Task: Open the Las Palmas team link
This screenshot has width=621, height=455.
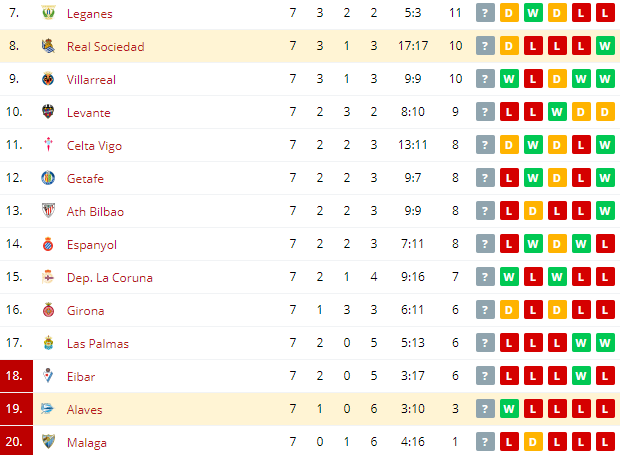Action: (98, 344)
